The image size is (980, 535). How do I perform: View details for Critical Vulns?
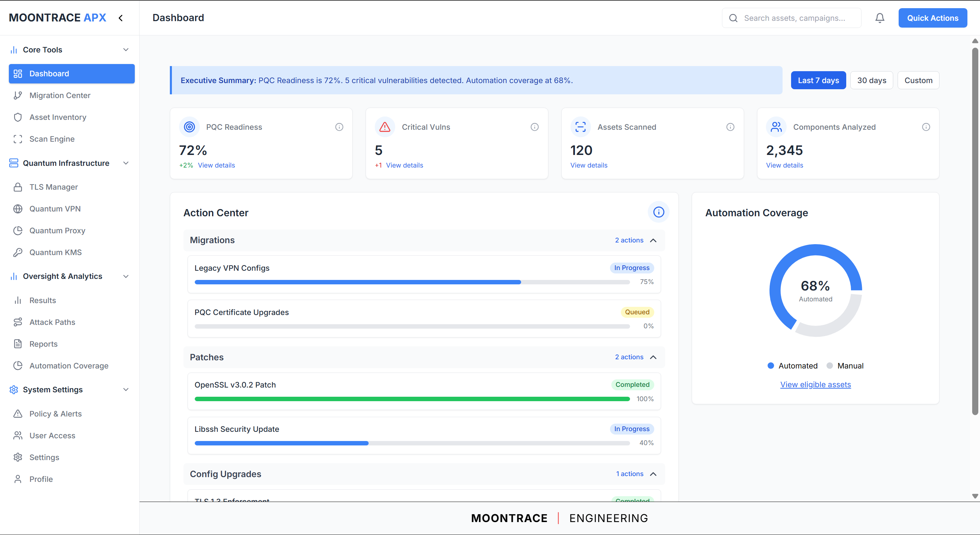[404, 165]
